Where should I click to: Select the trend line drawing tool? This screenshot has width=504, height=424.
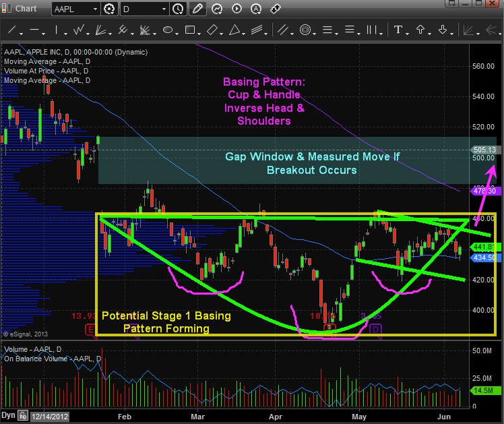point(12,30)
